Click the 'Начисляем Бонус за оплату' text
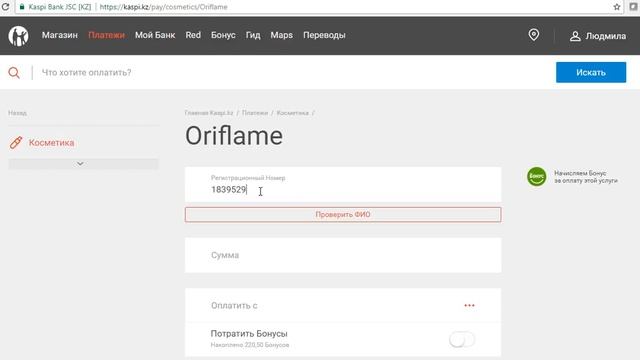This screenshot has width=640, height=360. [586, 177]
